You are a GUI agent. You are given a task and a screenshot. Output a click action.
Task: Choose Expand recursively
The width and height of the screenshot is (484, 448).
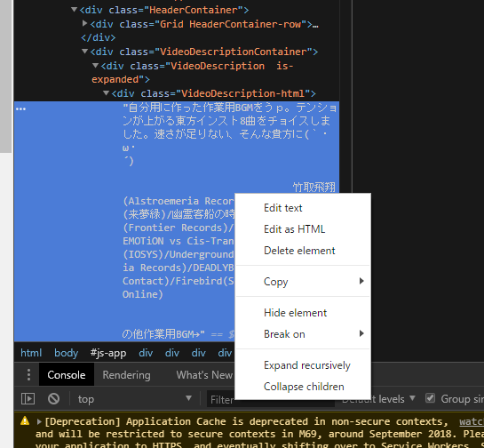click(x=303, y=365)
